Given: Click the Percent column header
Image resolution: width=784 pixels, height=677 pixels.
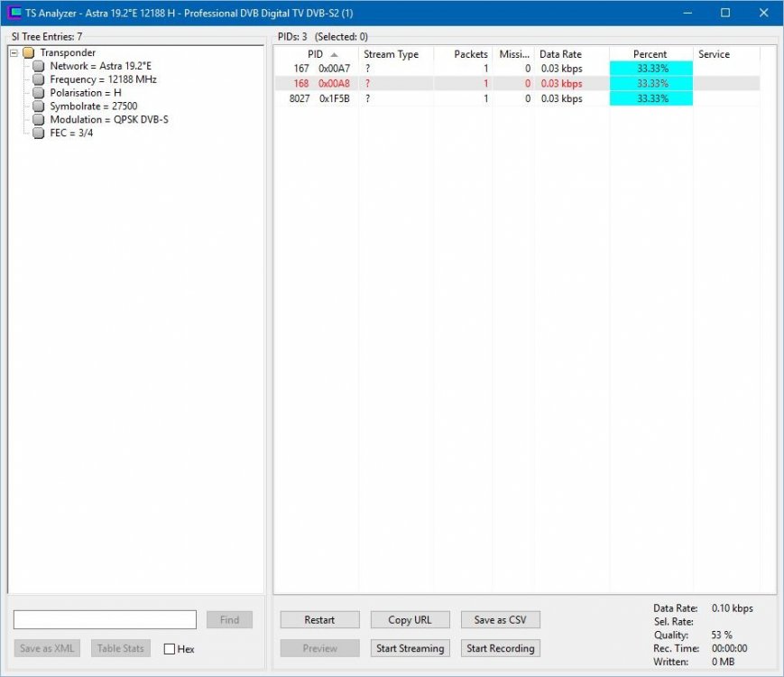Looking at the screenshot, I should (x=651, y=54).
